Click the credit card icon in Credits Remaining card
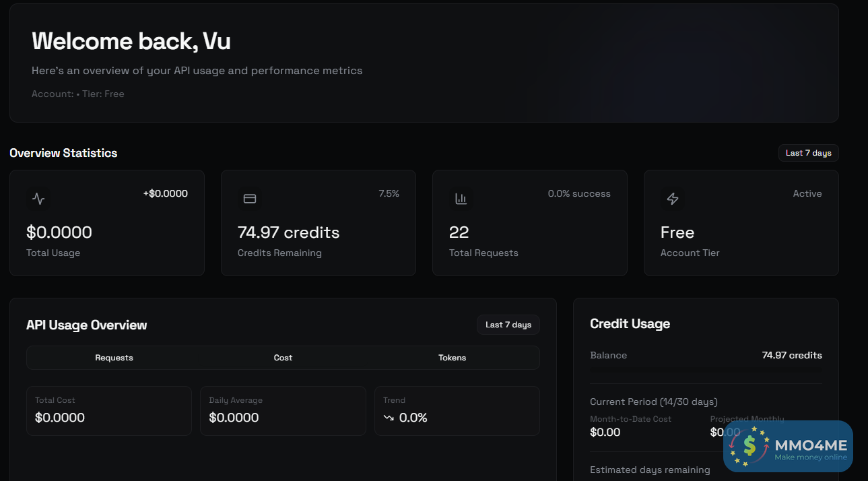The width and height of the screenshot is (868, 481). [x=250, y=199]
